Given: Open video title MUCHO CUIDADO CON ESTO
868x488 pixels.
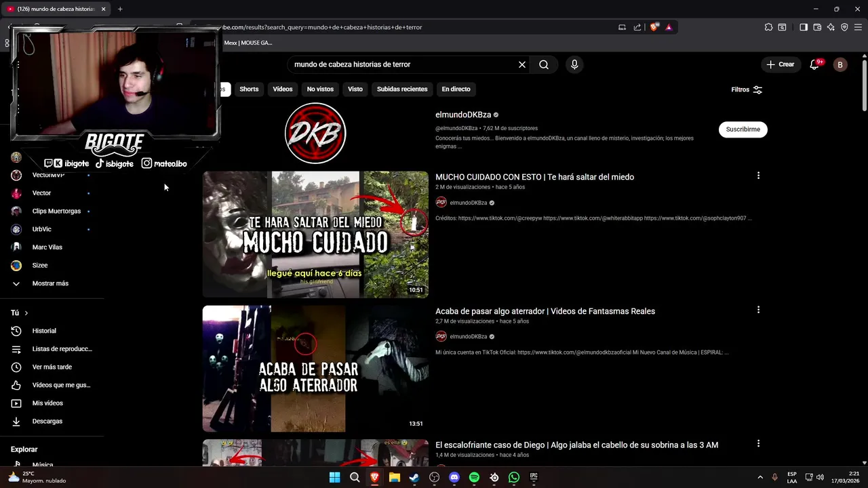Looking at the screenshot, I should (x=534, y=177).
